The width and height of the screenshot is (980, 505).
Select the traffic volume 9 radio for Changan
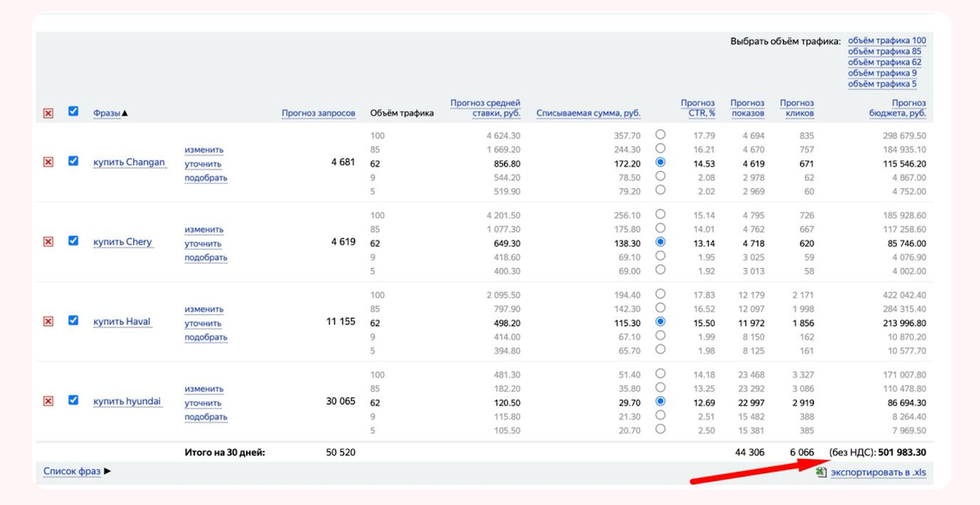pyautogui.click(x=660, y=176)
